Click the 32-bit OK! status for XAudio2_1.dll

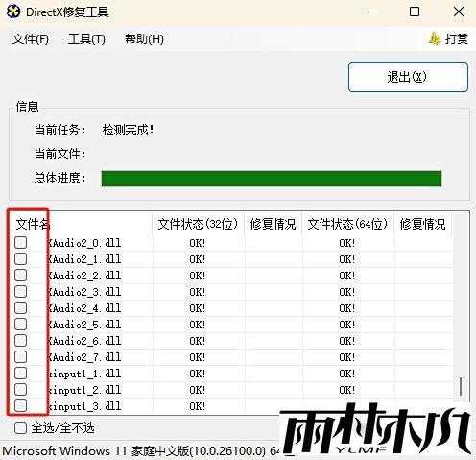coord(198,259)
